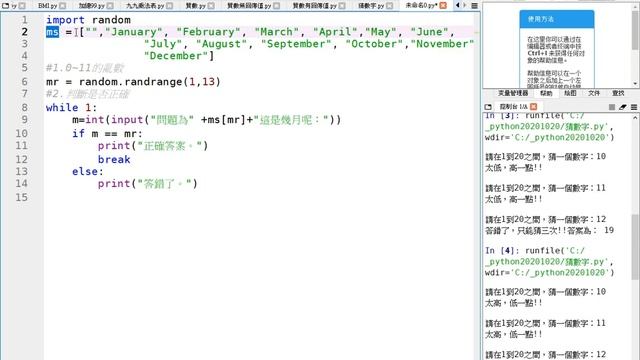
Task: Click the highlighted 'ms' variable
Action: point(52,32)
